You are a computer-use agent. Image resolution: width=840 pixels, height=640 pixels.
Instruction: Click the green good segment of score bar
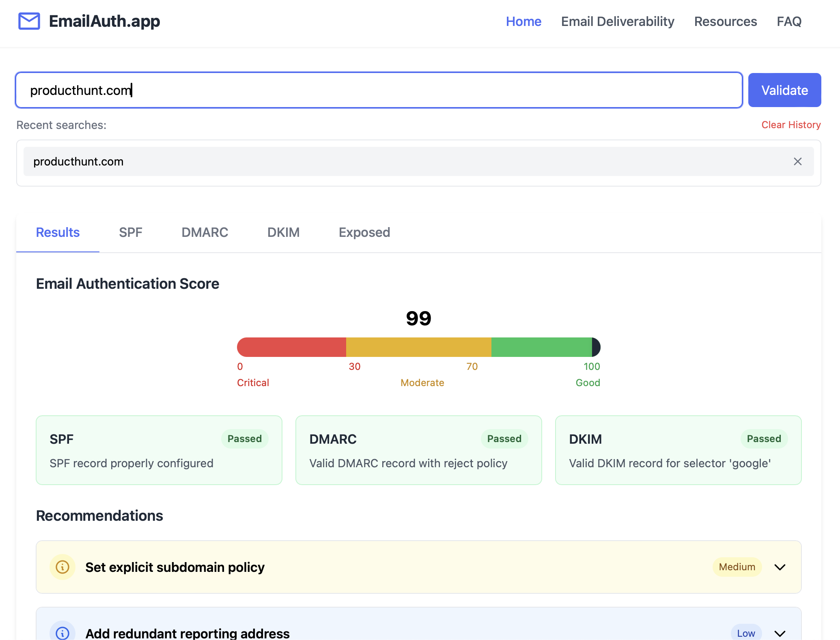(541, 347)
